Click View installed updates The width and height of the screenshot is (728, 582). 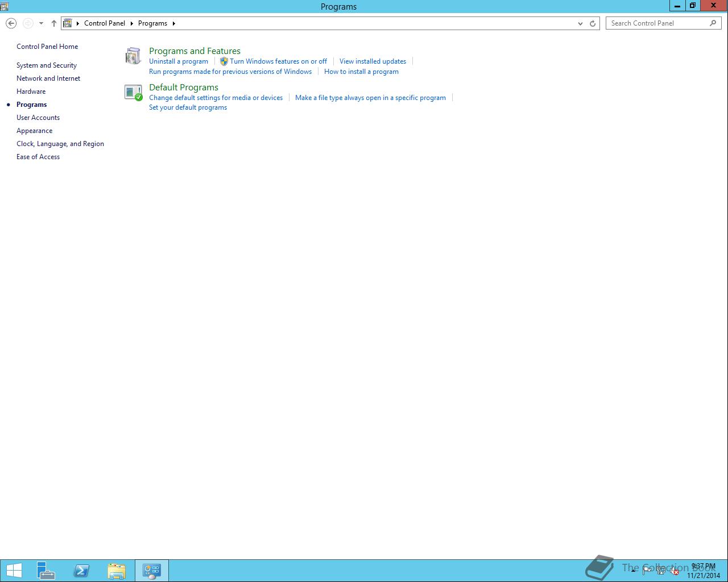tap(373, 61)
